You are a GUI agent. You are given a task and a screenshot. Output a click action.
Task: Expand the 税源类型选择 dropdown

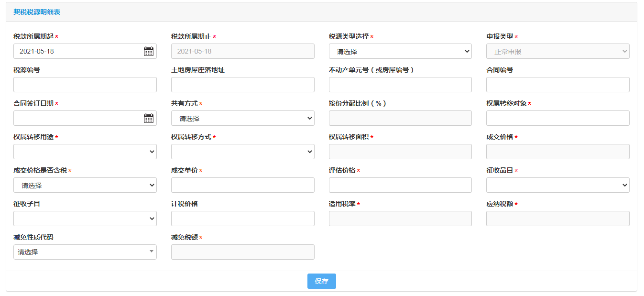click(x=400, y=52)
